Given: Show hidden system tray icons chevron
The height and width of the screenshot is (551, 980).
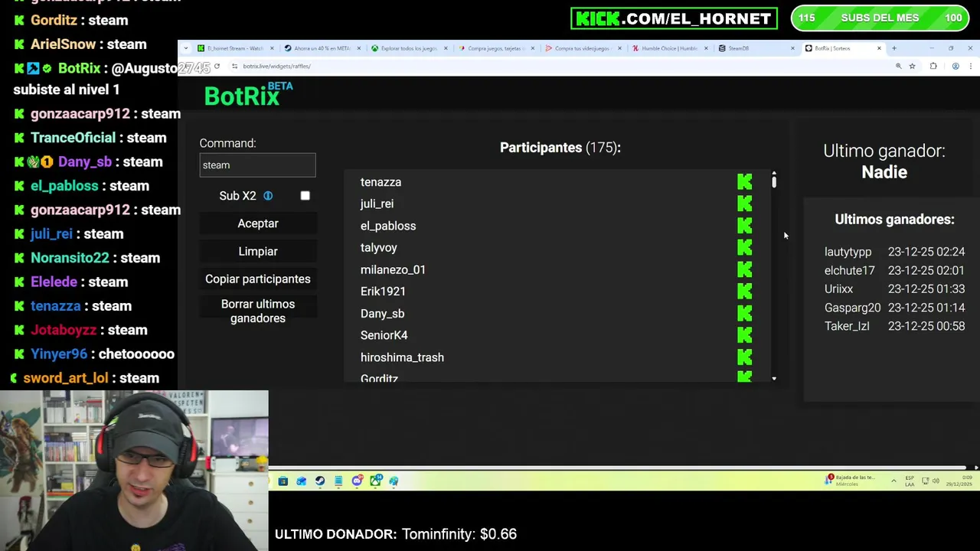Looking at the screenshot, I should pyautogui.click(x=893, y=481).
